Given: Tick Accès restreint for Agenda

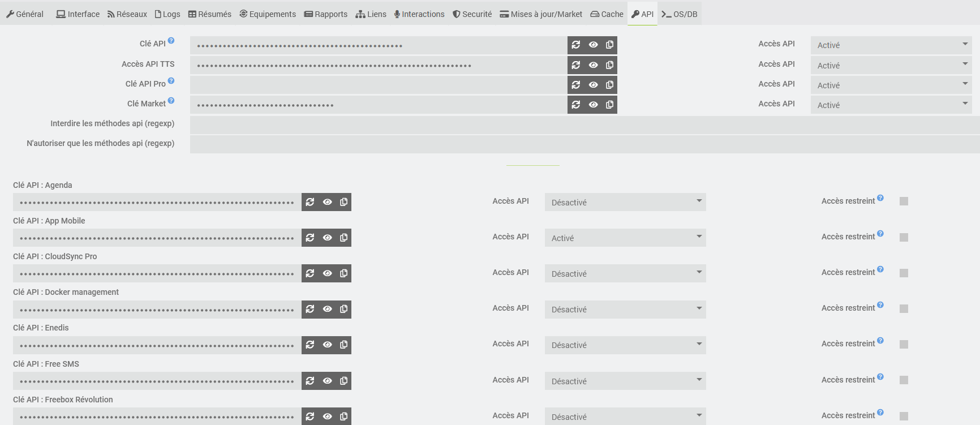Looking at the screenshot, I should pyautogui.click(x=904, y=201).
